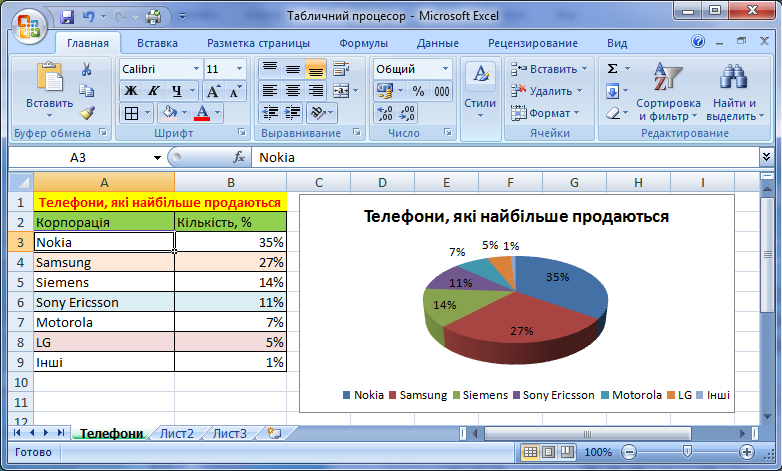Apply thousands separator format
782x471 pixels.
pos(441,91)
